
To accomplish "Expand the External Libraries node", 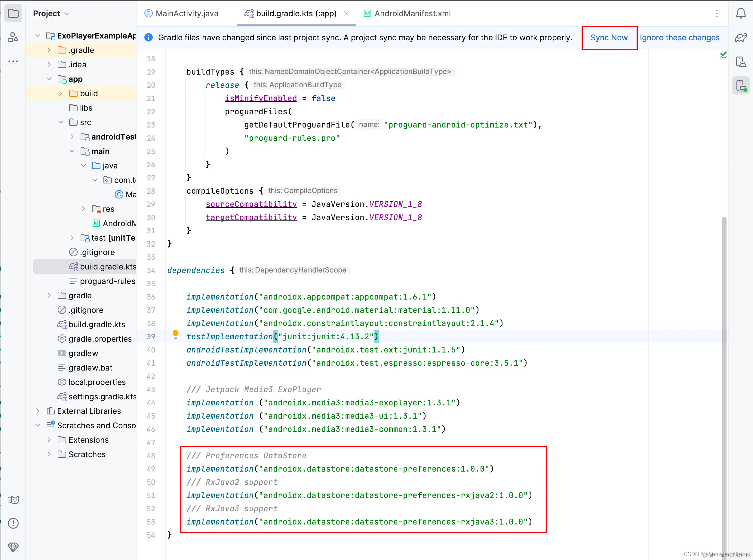I will point(38,411).
